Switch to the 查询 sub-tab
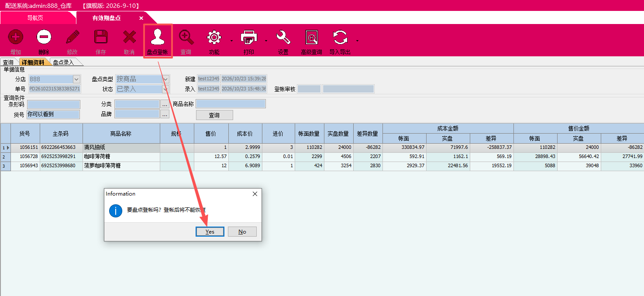 pos(8,62)
